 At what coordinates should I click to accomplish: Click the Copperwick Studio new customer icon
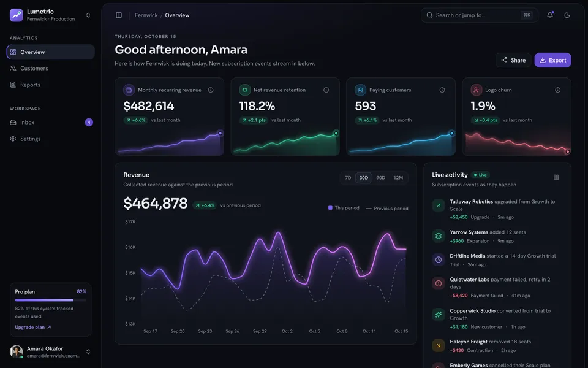439,314
